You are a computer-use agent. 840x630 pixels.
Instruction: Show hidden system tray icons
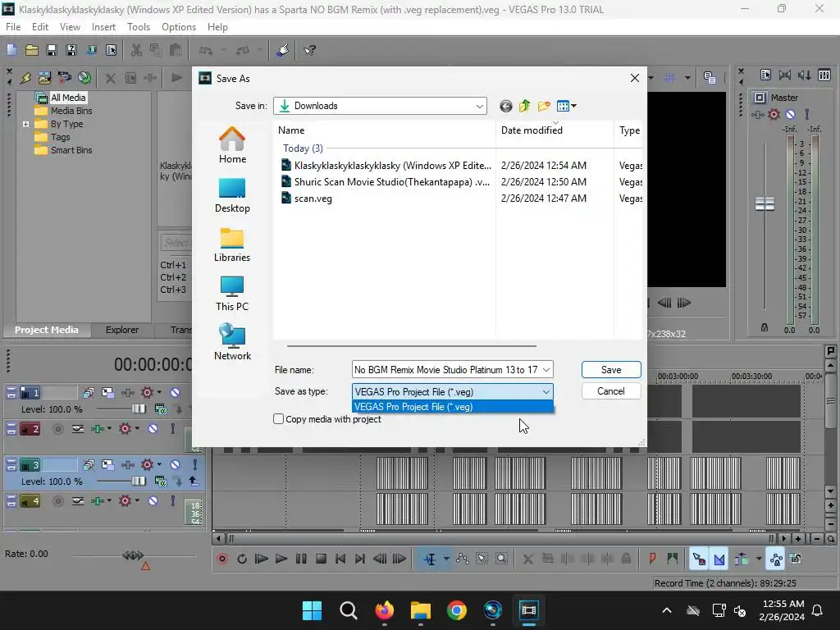[x=666, y=610]
